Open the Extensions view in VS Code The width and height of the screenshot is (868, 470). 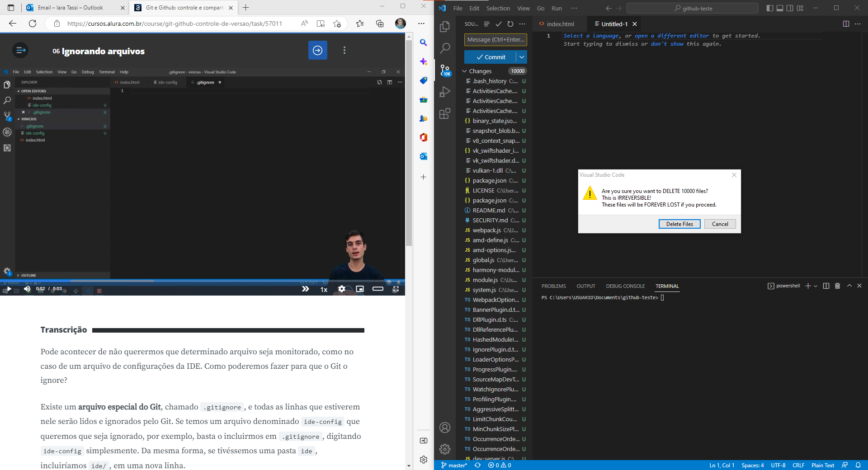(x=445, y=113)
